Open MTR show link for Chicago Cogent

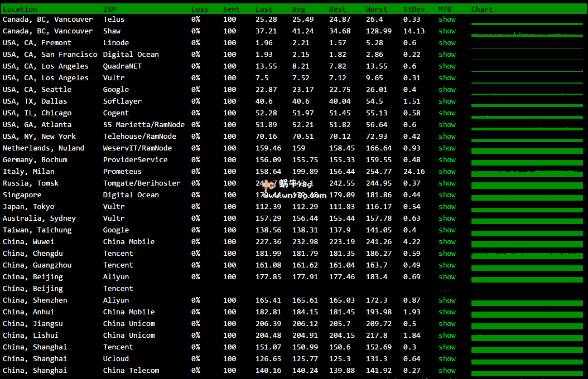tap(447, 113)
